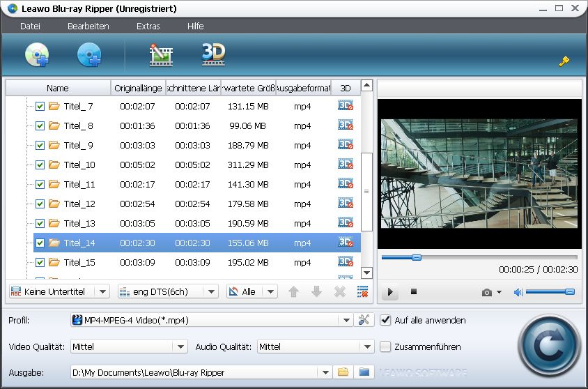Click the Titel_10 size '311.29 MB'

point(248,165)
